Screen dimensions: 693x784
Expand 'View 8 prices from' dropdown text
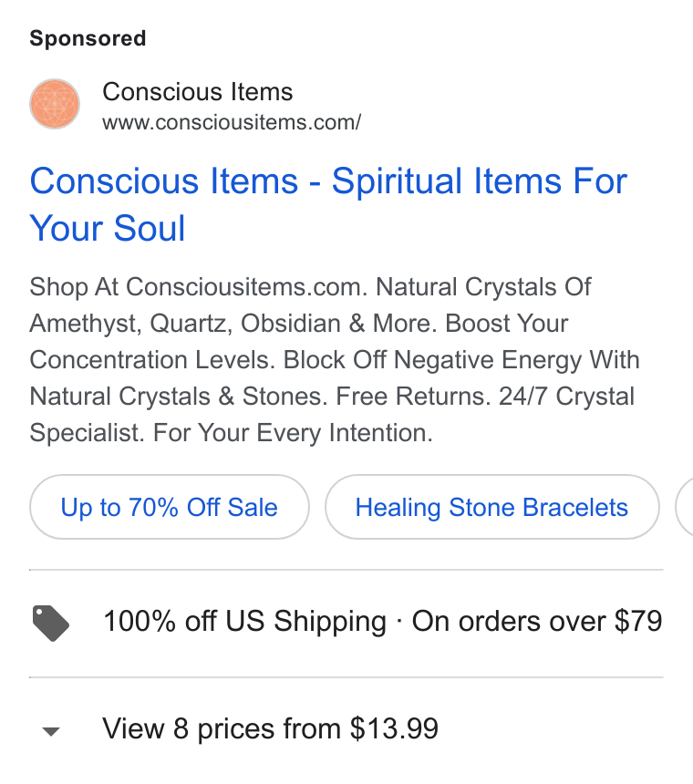coord(222,728)
